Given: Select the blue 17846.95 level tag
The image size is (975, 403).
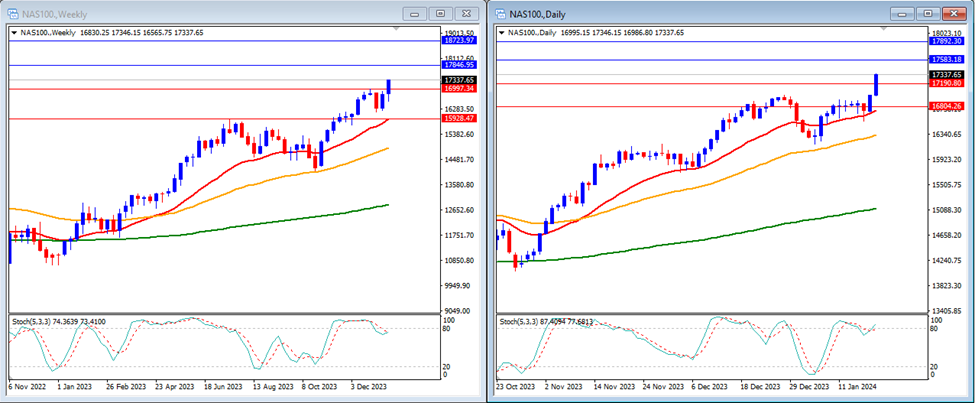Looking at the screenshot, I should click(461, 65).
